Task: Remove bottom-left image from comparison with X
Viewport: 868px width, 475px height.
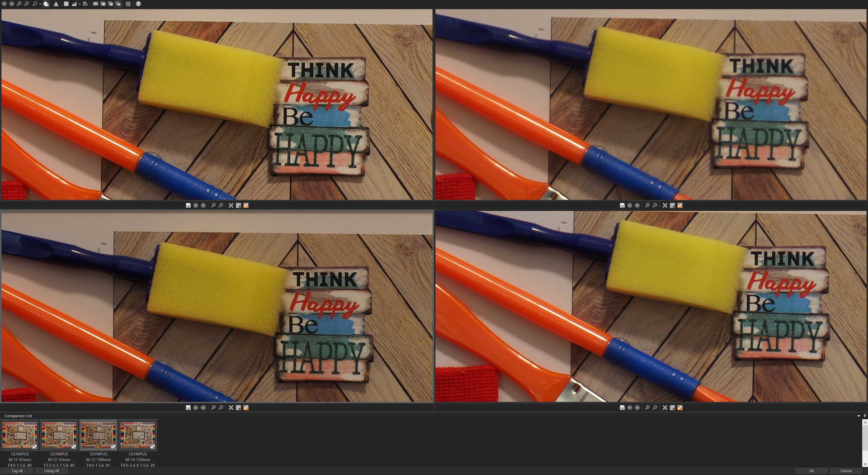Action: [x=231, y=408]
